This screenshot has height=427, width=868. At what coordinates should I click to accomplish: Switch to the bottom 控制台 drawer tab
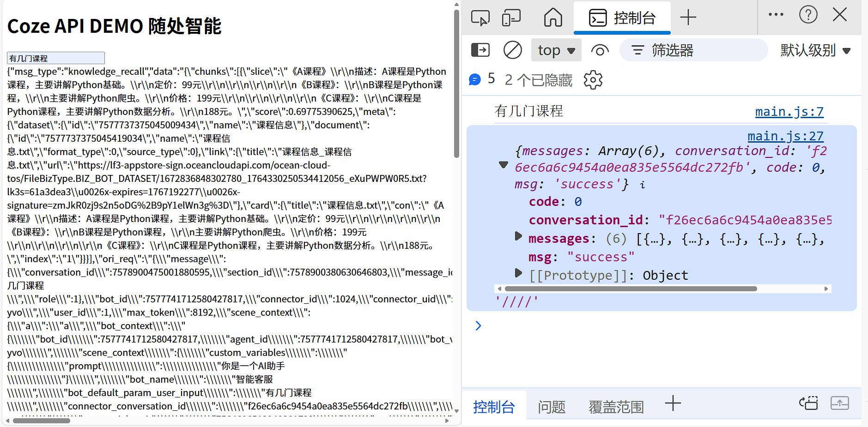pyautogui.click(x=494, y=407)
